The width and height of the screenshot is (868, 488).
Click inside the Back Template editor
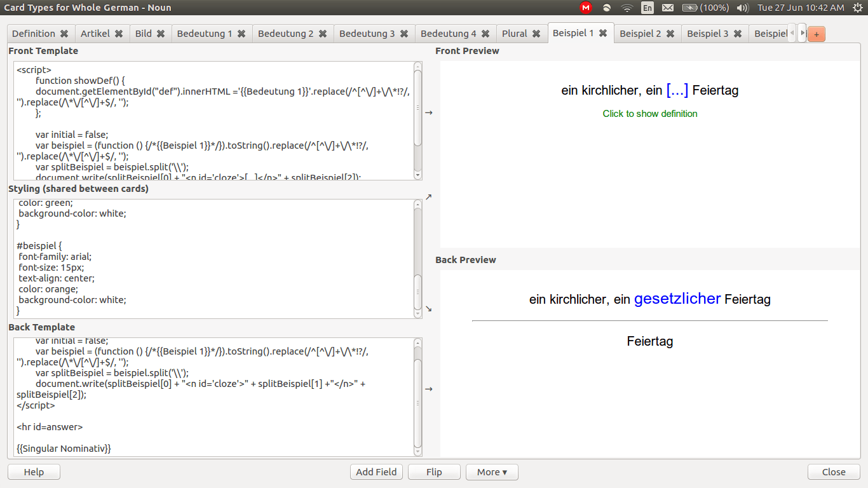pyautogui.click(x=214, y=397)
